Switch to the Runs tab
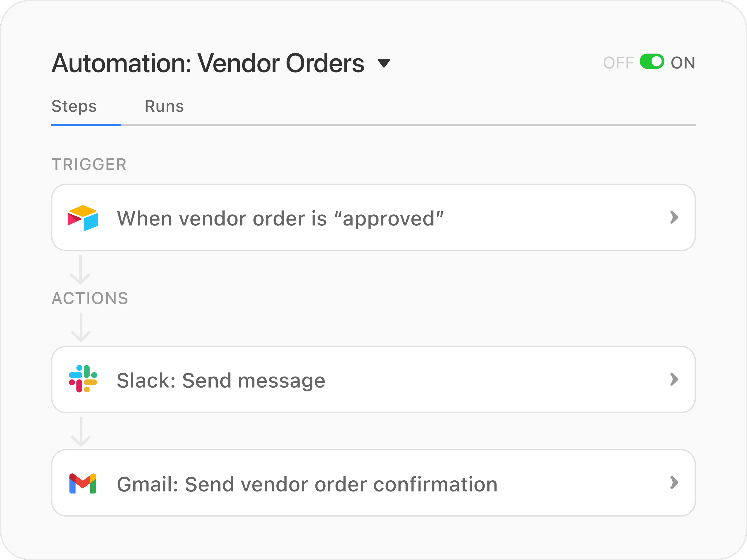 click(164, 106)
